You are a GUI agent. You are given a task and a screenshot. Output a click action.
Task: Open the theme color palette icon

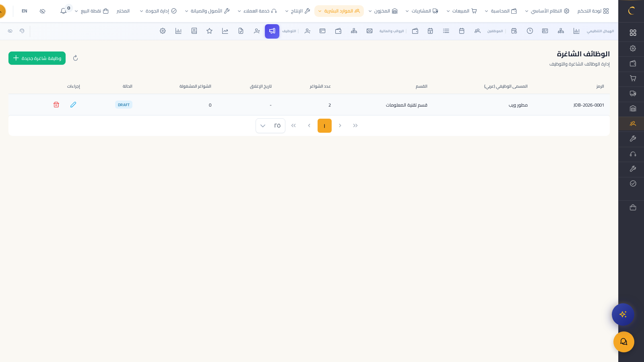pos(22,31)
